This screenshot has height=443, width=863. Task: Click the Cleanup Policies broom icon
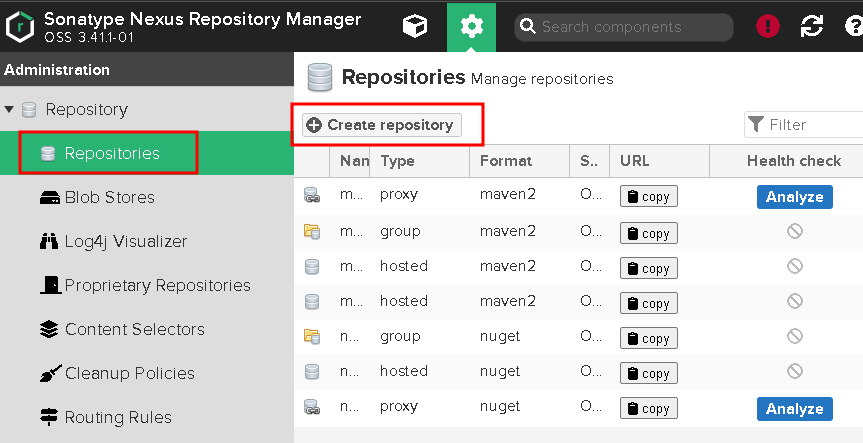pyautogui.click(x=51, y=374)
